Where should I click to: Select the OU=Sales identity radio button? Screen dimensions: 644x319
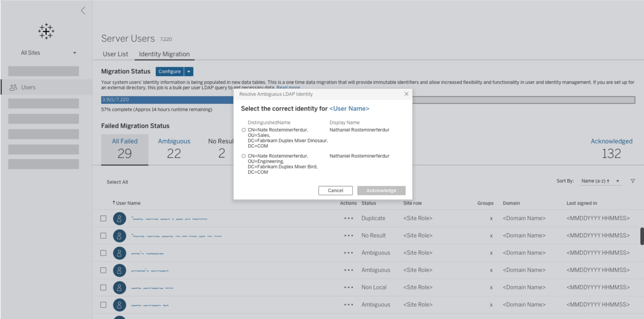[243, 130]
